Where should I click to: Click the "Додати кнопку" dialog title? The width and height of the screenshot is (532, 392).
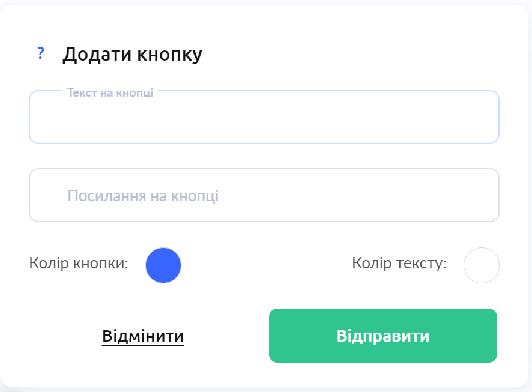tap(133, 55)
